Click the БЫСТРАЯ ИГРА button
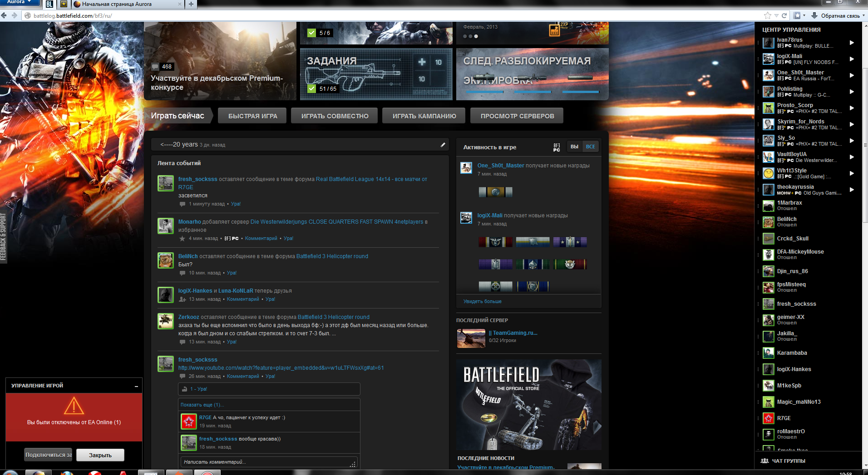This screenshot has height=475, width=868. coord(253,116)
